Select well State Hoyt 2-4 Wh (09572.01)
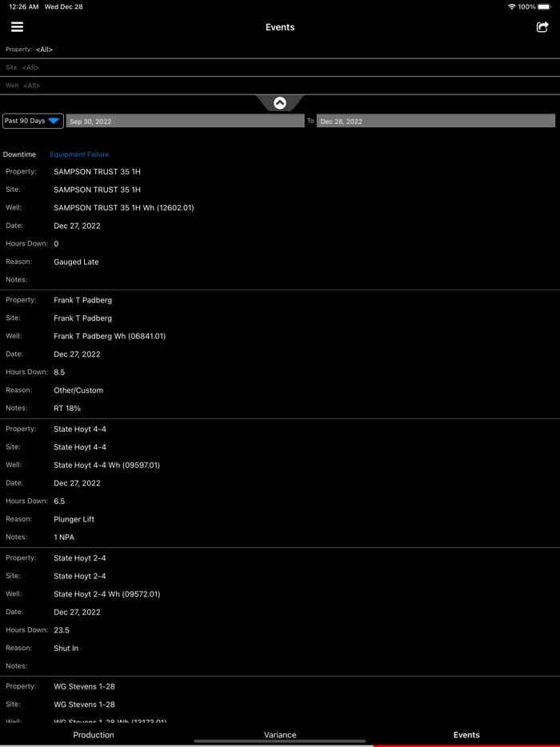Screen dimensions: 560x747 click(106, 594)
